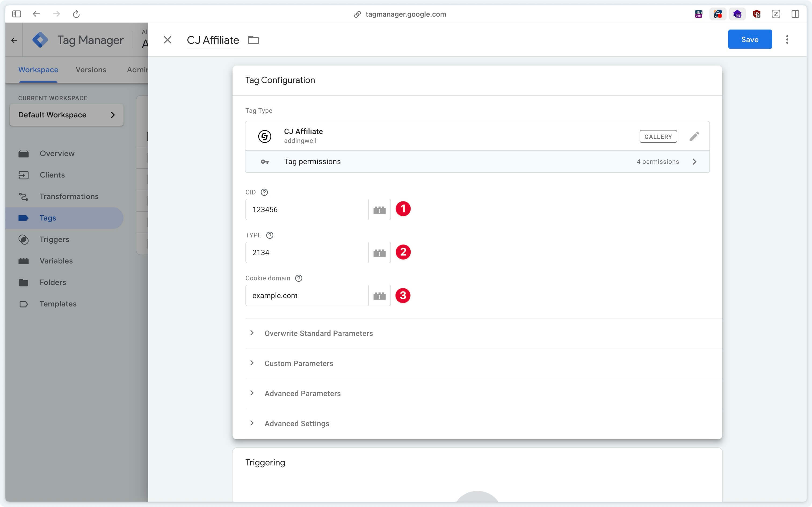Expand Overwrite Standard Parameters section

[483, 333]
